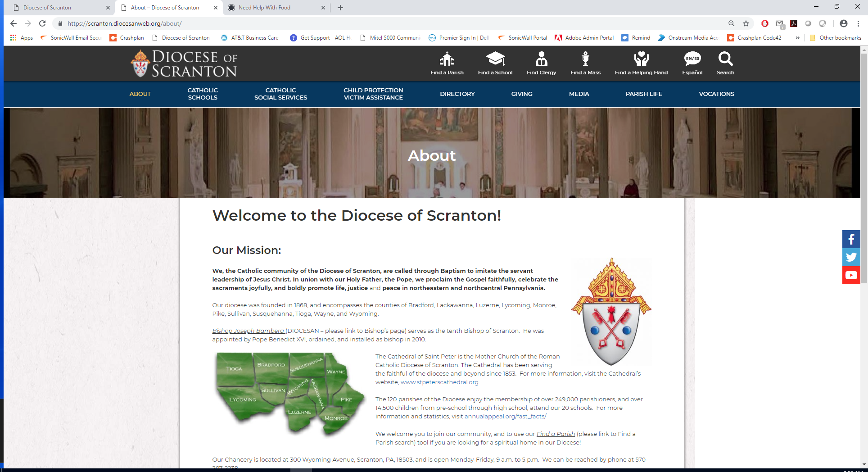Open the site Search magnifier icon
The height and width of the screenshot is (472, 868).
(x=725, y=59)
